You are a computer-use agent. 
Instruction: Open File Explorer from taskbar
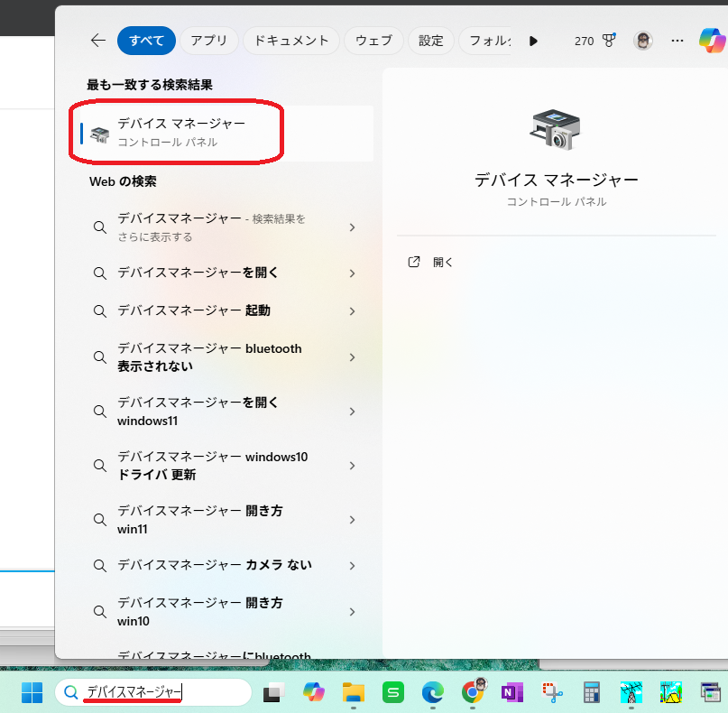click(354, 692)
